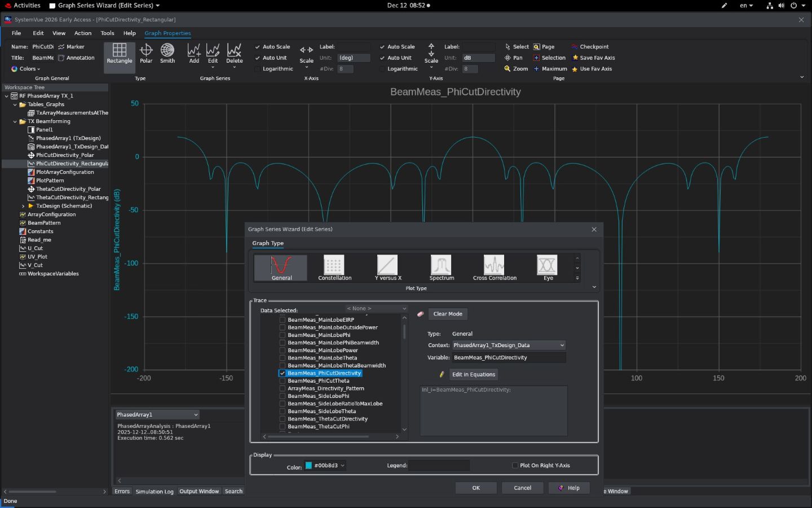This screenshot has width=812, height=508.
Task: Add a new graph series
Action: pos(194,54)
